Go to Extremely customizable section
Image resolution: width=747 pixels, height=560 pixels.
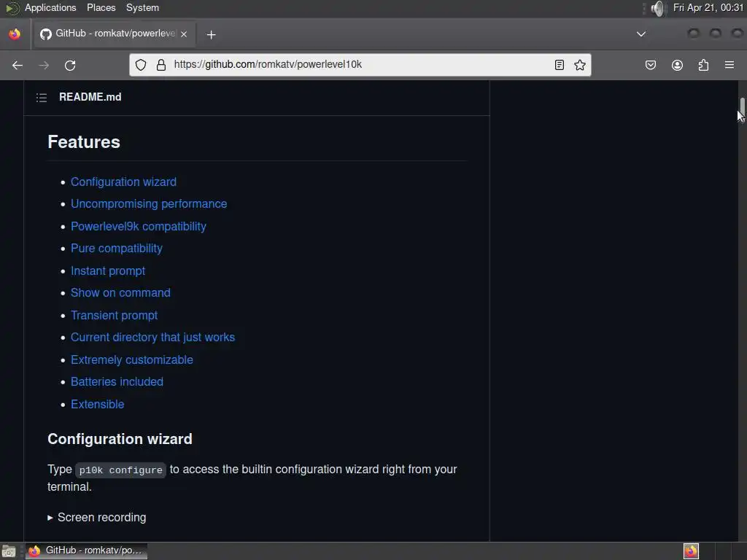tap(131, 359)
